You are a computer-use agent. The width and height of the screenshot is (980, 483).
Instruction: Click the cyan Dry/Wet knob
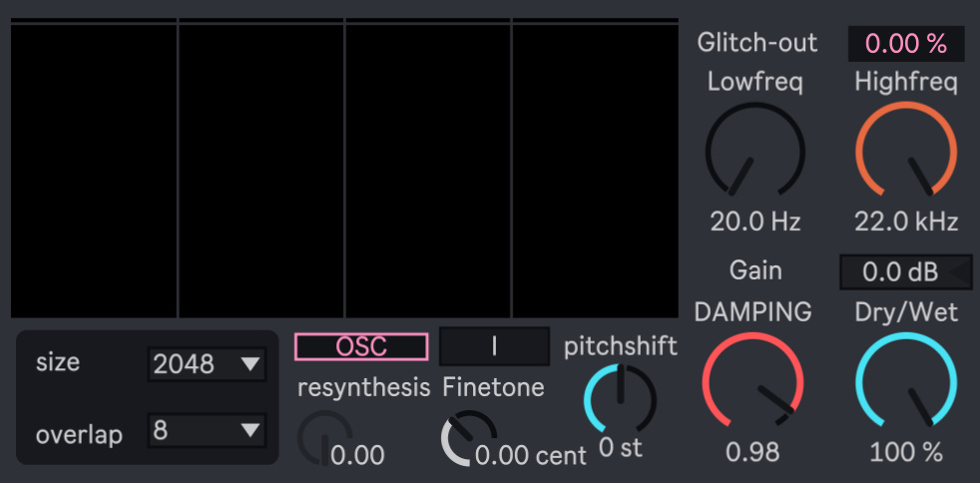(x=905, y=383)
